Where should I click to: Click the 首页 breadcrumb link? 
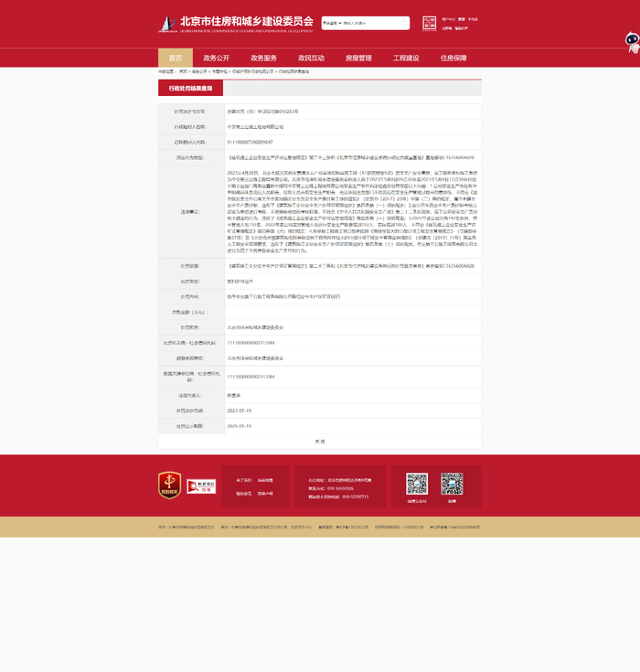(x=183, y=71)
